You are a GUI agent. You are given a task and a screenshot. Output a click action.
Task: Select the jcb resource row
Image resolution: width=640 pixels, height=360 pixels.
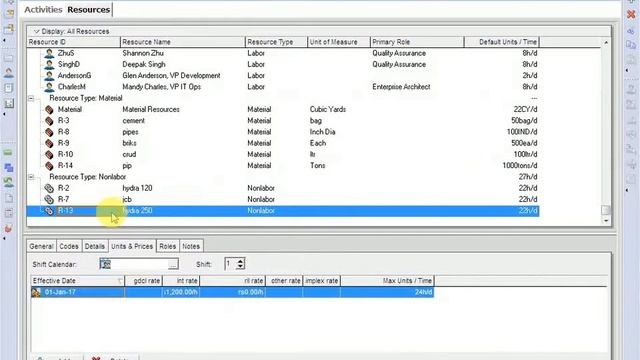click(x=282, y=200)
